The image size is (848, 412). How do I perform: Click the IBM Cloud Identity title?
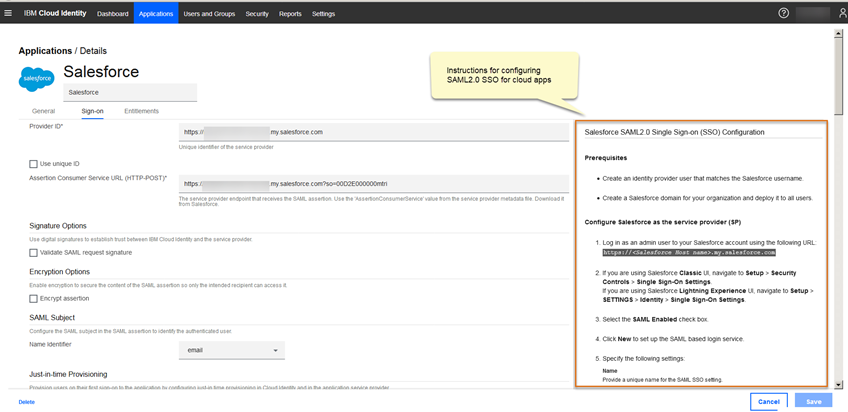(x=55, y=14)
